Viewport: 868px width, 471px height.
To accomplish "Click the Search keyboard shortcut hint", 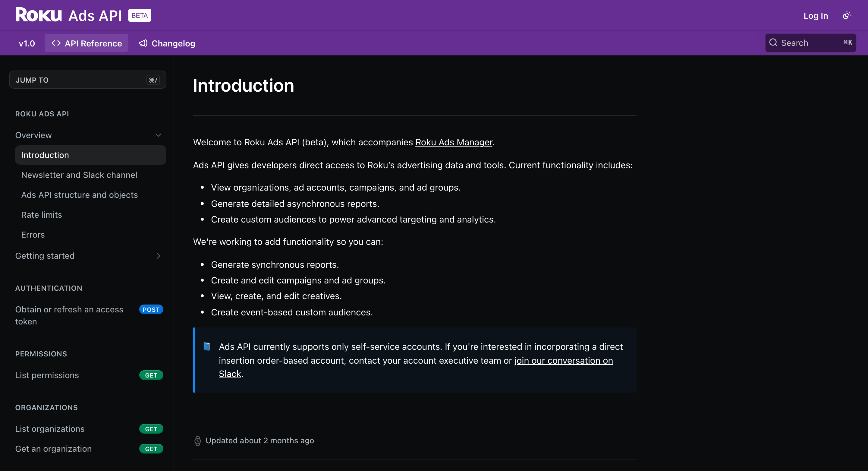I will tap(848, 43).
